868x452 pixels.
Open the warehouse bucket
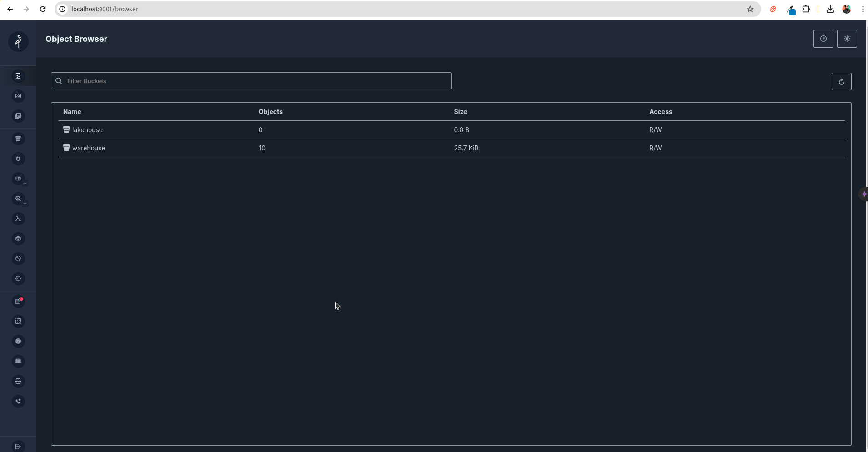tap(89, 148)
